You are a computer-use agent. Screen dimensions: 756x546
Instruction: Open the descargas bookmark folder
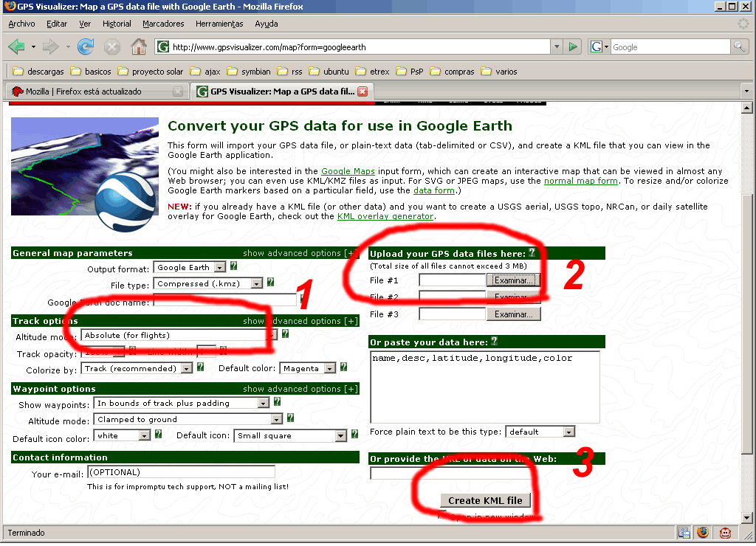[38, 72]
